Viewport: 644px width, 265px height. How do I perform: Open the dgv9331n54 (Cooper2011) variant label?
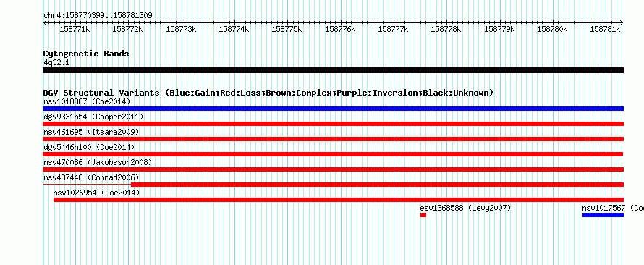(x=93, y=117)
